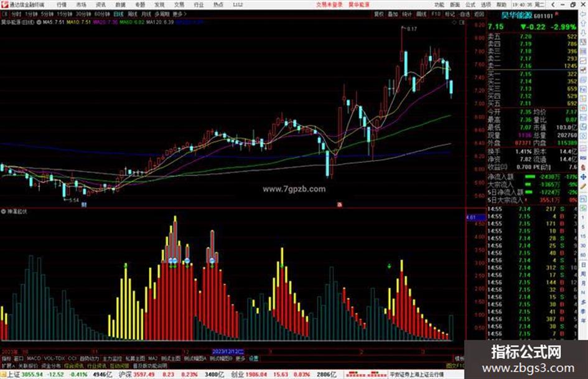The height and width of the screenshot is (379, 588).
Task: Click the red info marker on chart baseline
Action: 339,205
